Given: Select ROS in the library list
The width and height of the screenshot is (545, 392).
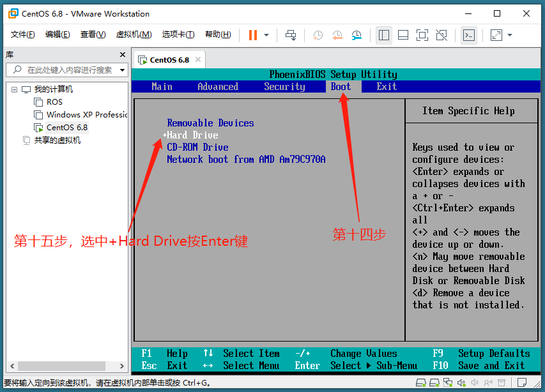Looking at the screenshot, I should [53, 102].
